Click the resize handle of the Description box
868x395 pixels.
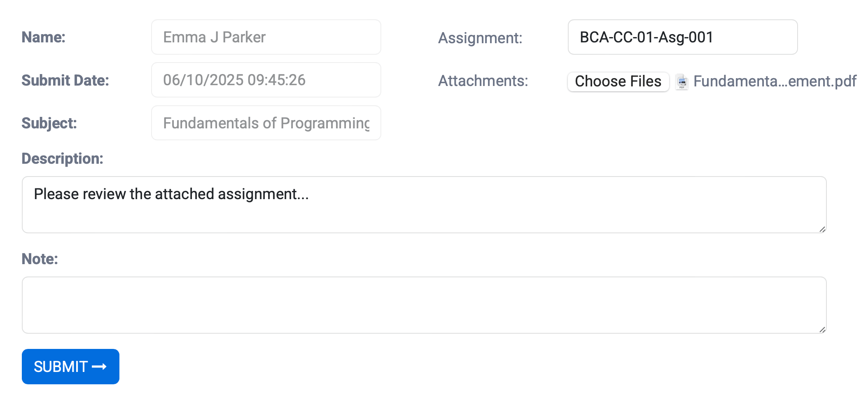[822, 228]
